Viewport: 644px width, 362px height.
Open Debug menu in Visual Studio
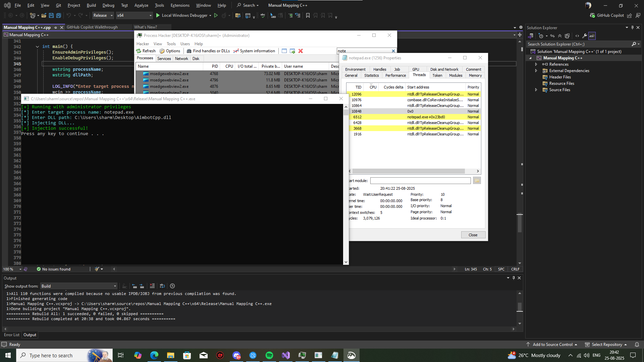(x=108, y=5)
